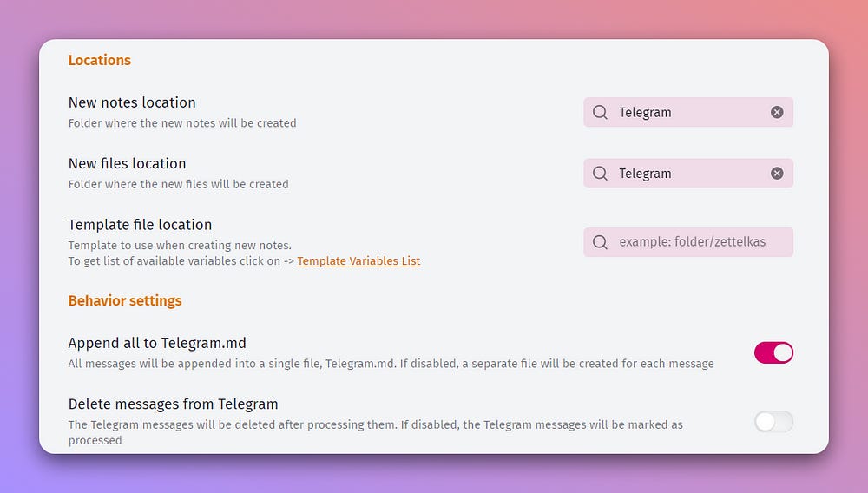Enable Delete messages from Telegram toggle
The height and width of the screenshot is (493, 868).
tap(773, 422)
